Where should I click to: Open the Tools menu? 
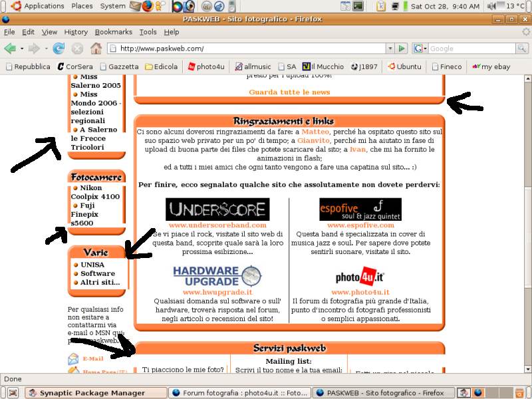148,32
